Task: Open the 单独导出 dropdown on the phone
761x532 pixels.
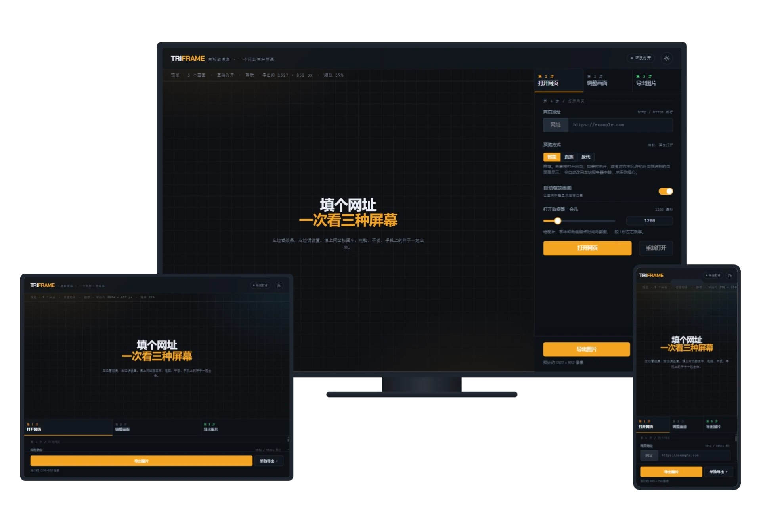Action: 718,472
